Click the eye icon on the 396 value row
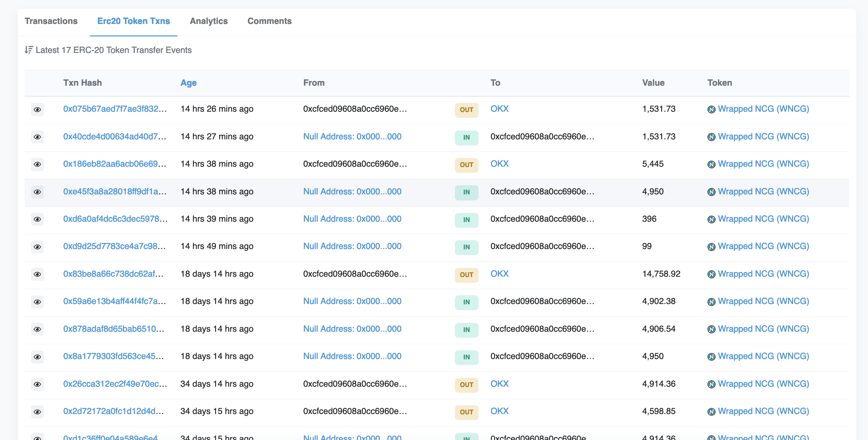The height and width of the screenshot is (440, 868). [37, 219]
